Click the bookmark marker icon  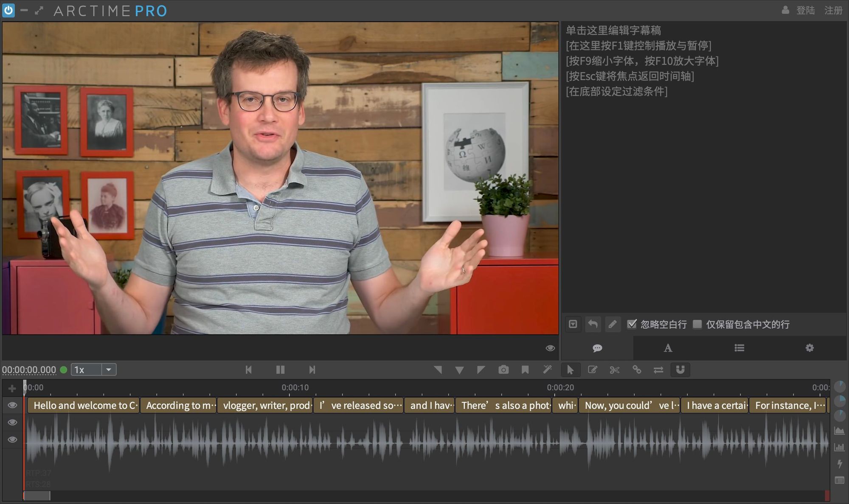(525, 370)
